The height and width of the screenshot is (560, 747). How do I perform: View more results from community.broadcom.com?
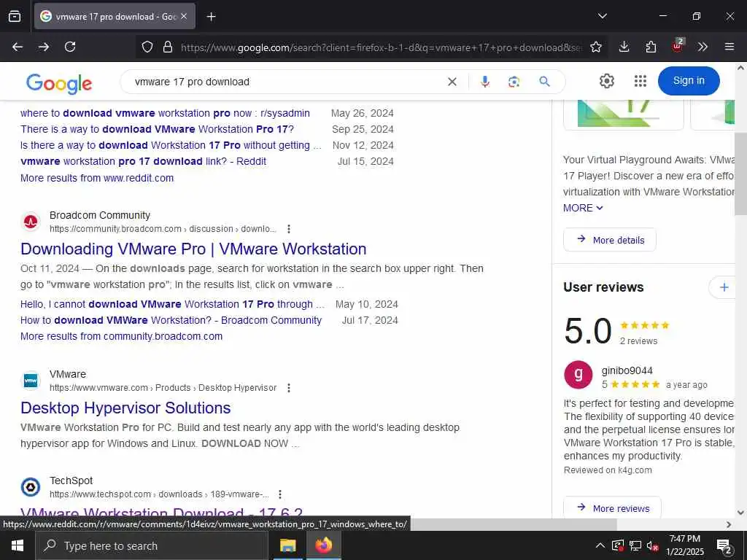click(x=122, y=337)
